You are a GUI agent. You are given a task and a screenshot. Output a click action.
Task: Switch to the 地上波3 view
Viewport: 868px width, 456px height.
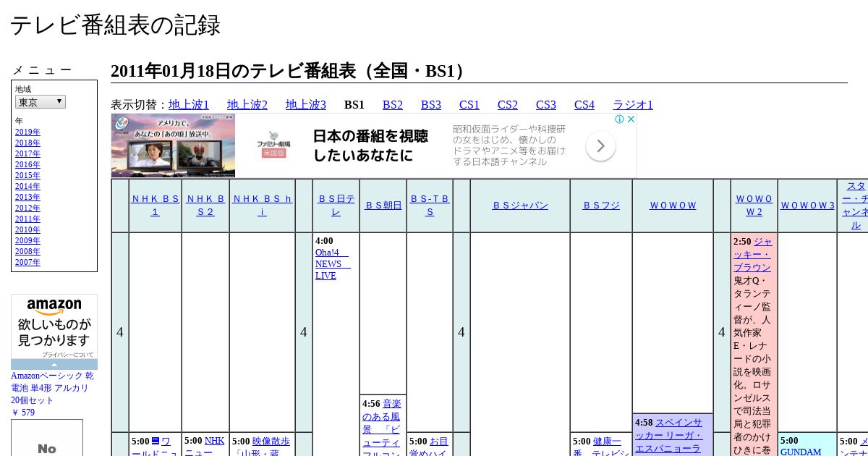coord(306,105)
